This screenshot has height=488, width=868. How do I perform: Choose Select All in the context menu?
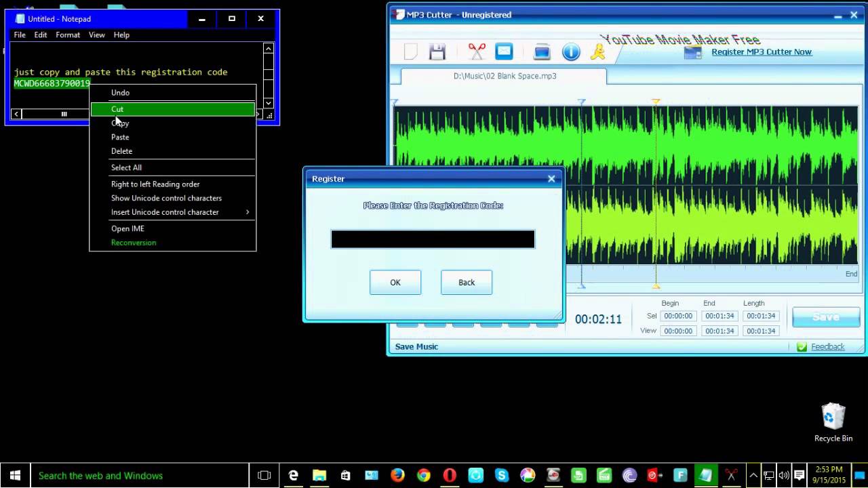173,167
